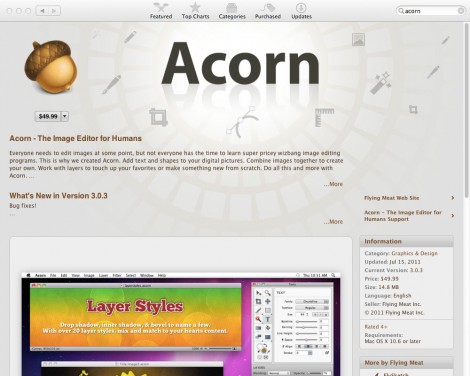Go back with the left arrow
The image size is (470, 376).
pyautogui.click(x=42, y=11)
